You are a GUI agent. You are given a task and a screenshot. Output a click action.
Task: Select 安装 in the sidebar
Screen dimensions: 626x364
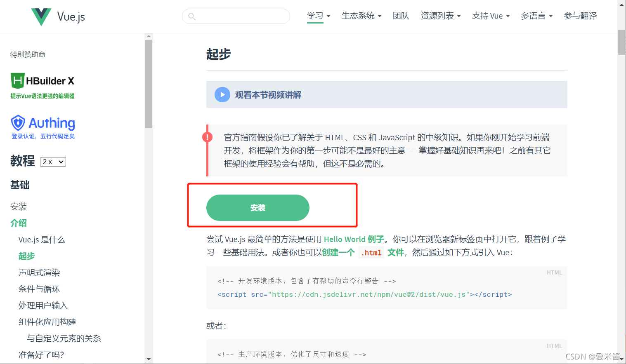19,207
